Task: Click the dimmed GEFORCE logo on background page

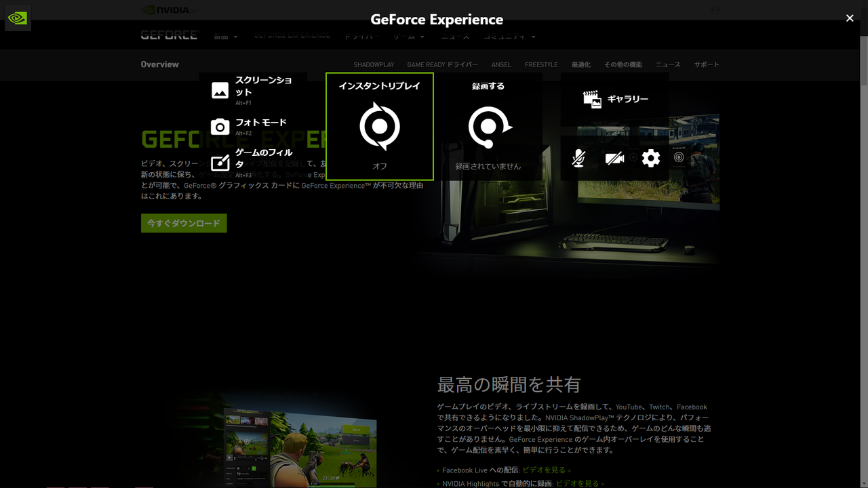Action: tap(170, 35)
